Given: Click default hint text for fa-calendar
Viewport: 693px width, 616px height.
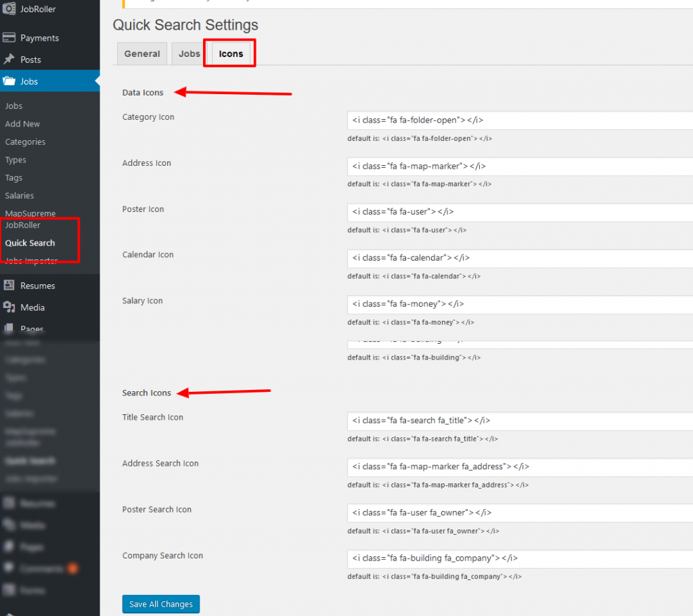Looking at the screenshot, I should point(414,276).
